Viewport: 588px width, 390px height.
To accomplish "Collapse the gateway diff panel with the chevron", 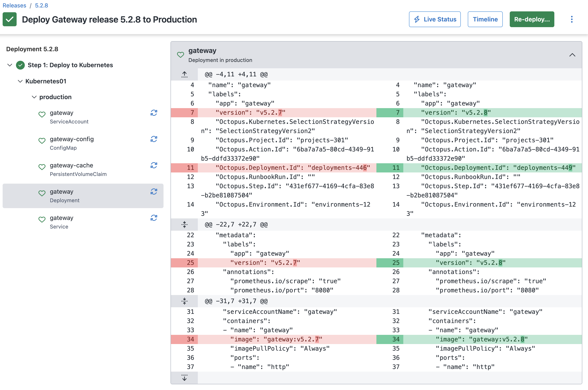I will tap(572, 55).
